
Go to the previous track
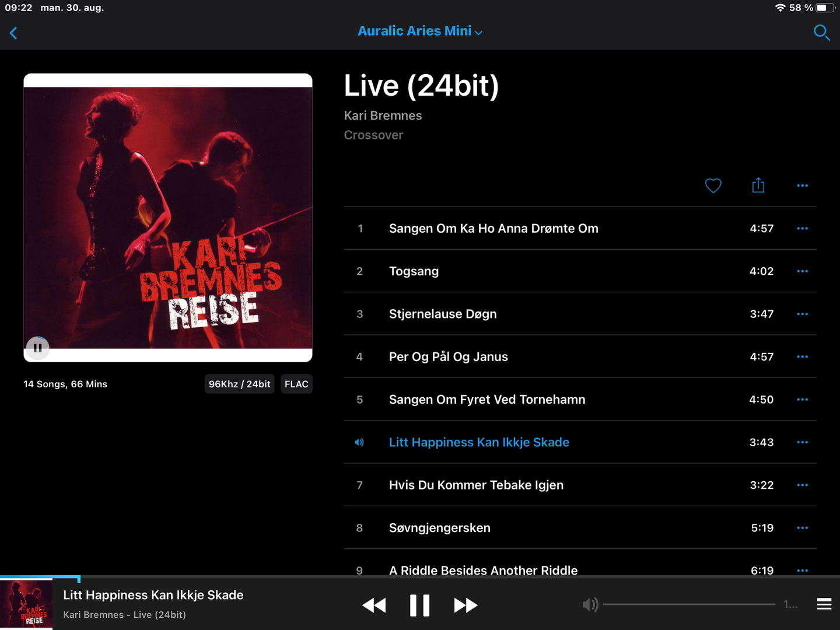(x=374, y=605)
